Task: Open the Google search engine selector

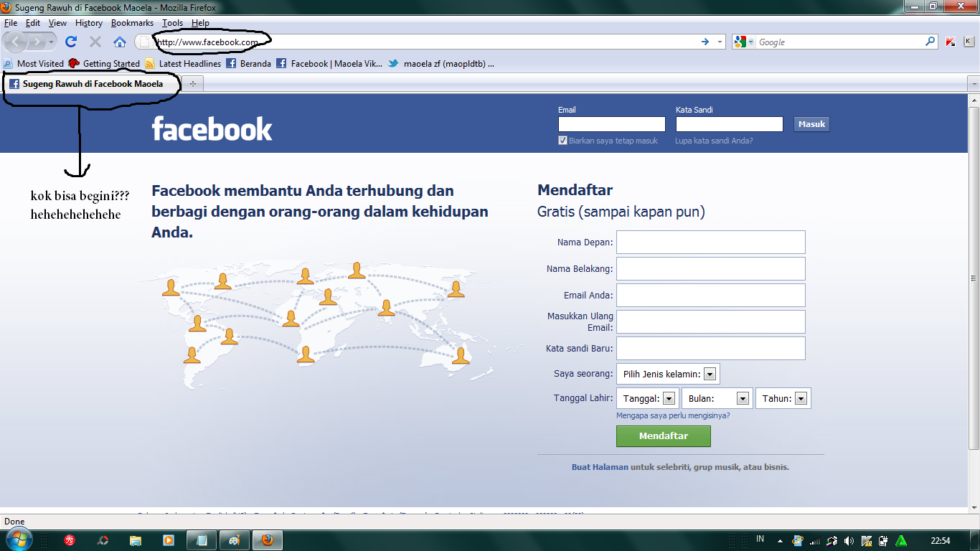Action: pyautogui.click(x=745, y=42)
